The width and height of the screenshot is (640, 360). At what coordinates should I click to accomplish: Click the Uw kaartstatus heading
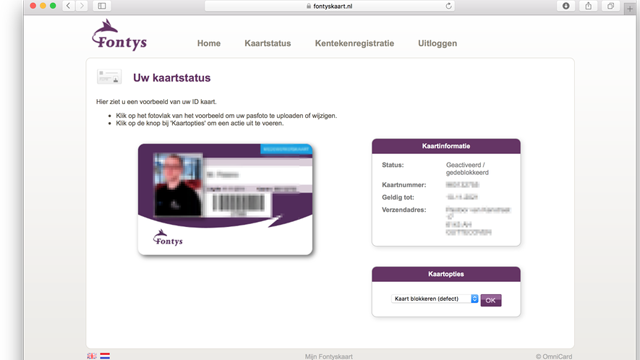[172, 78]
